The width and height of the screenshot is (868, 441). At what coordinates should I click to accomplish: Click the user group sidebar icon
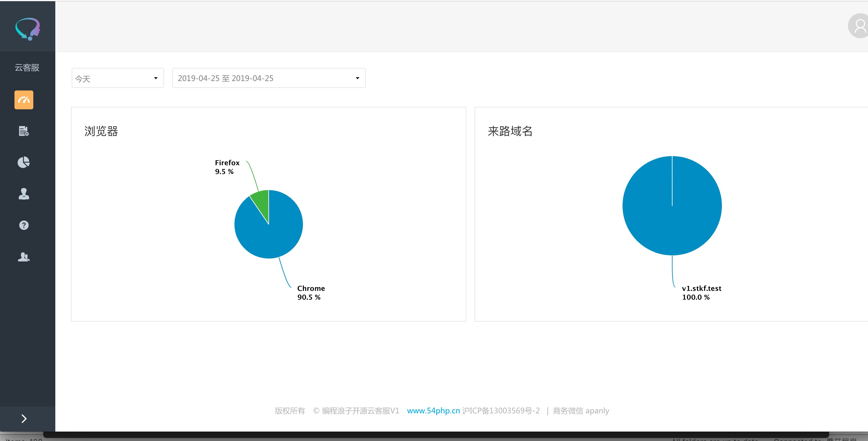(24, 257)
